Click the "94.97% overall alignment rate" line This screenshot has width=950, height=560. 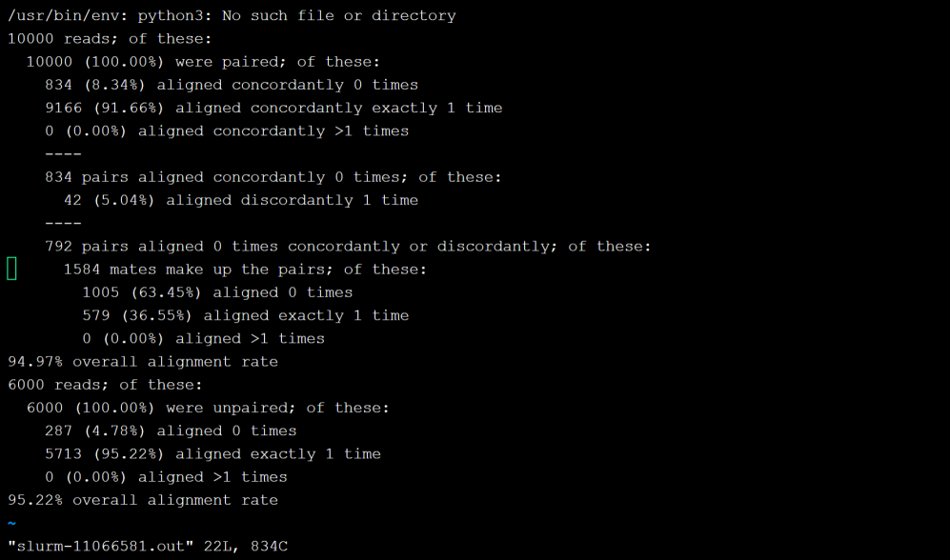click(143, 362)
